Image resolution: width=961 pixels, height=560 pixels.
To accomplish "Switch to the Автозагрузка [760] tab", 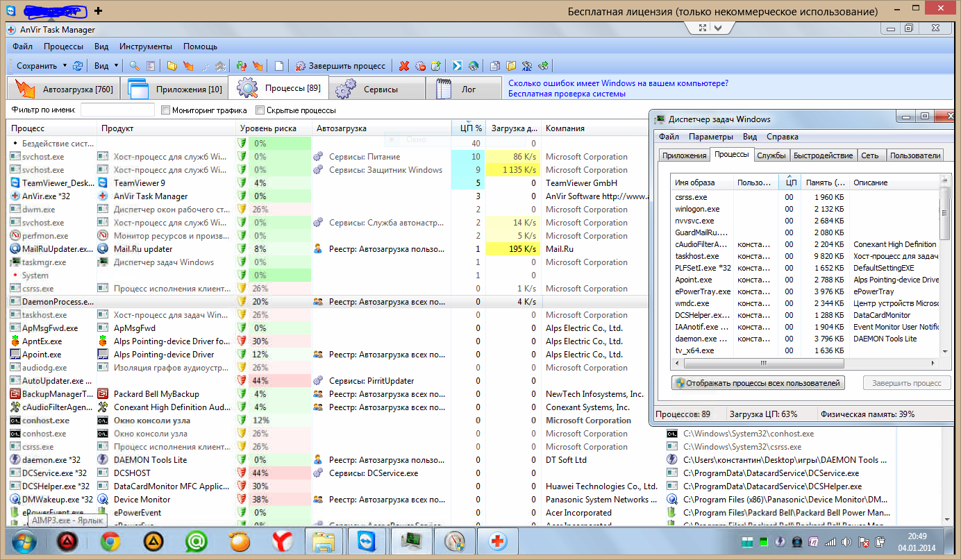I will pos(62,89).
